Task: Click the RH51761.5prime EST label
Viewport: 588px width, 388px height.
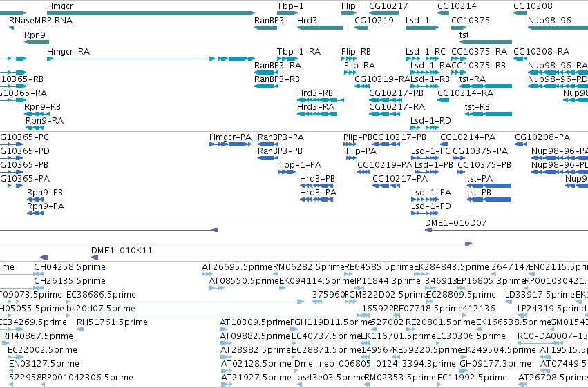Action: pos(112,322)
